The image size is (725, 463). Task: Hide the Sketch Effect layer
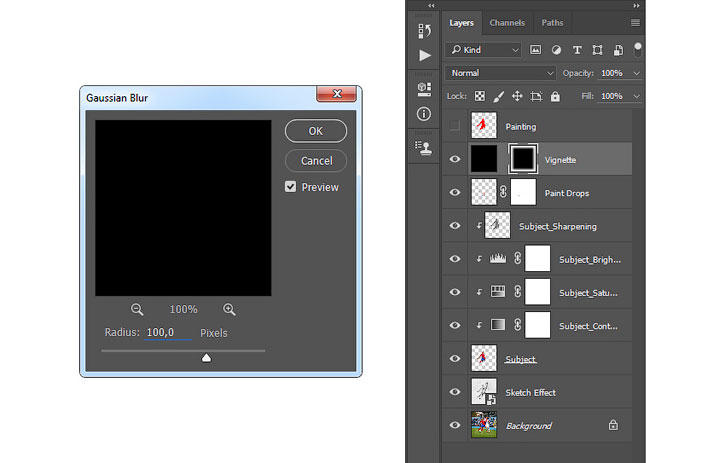click(455, 392)
